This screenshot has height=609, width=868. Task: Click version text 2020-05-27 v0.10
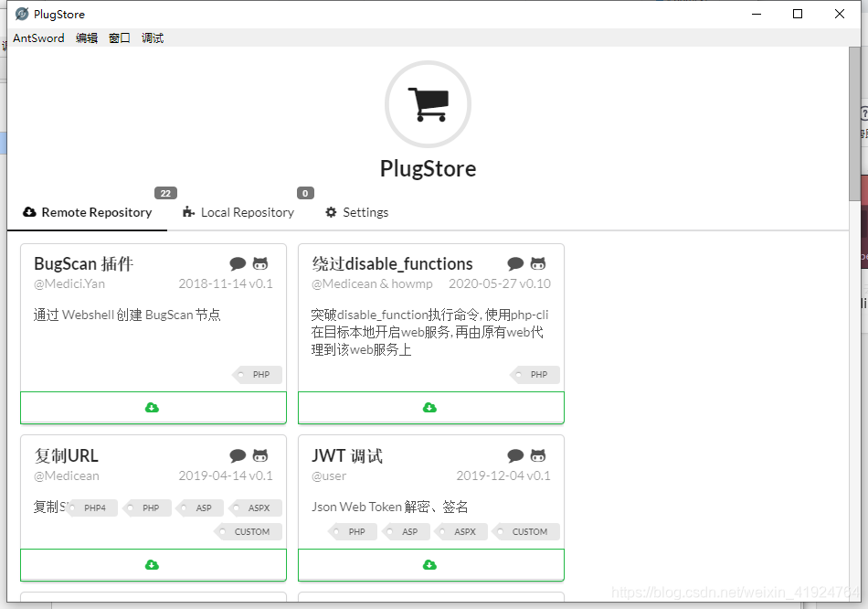tap(499, 283)
